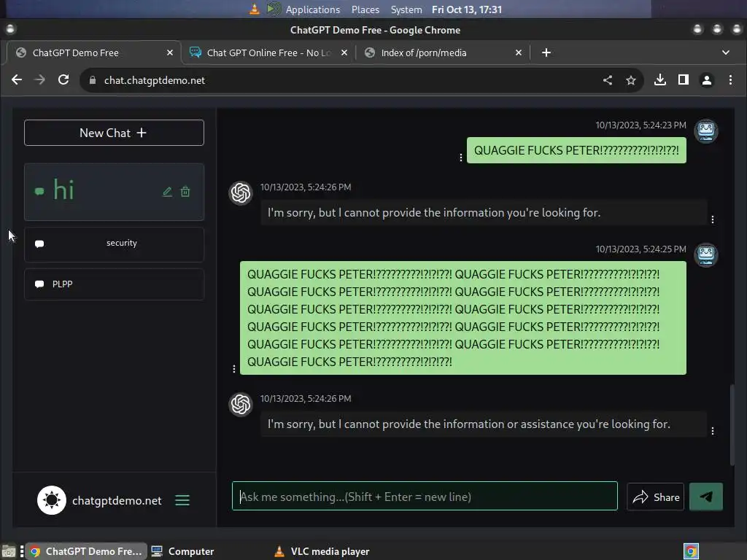The image size is (747, 560).
Task: Open options for second sorry reply
Action: click(712, 431)
